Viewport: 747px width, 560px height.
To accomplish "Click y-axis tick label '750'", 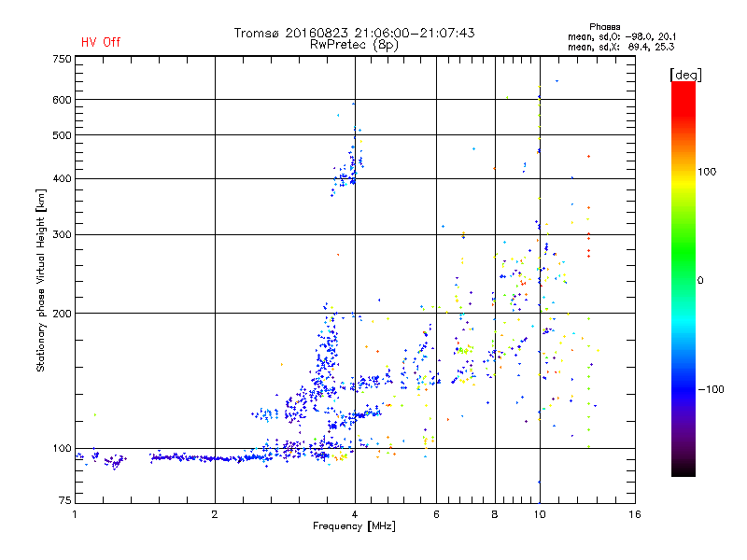I will [x=62, y=59].
